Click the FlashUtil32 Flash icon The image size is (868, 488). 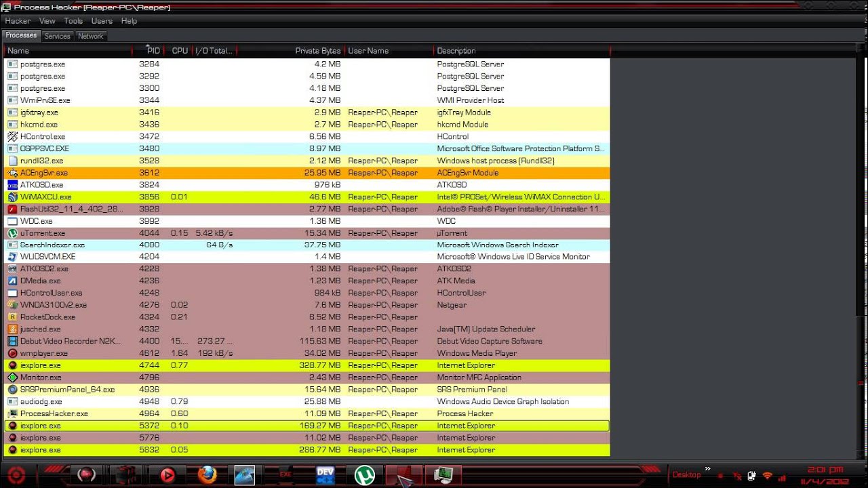12,209
